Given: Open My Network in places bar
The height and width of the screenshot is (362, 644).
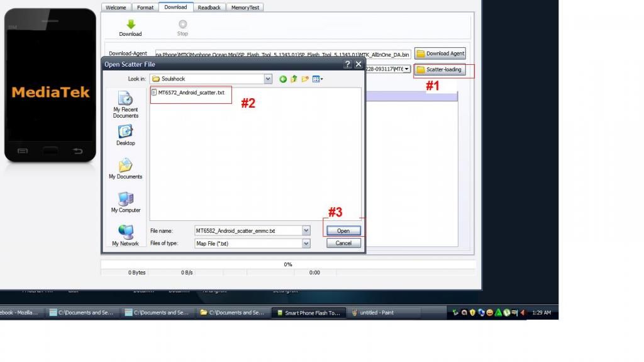Looking at the screenshot, I should click(126, 235).
